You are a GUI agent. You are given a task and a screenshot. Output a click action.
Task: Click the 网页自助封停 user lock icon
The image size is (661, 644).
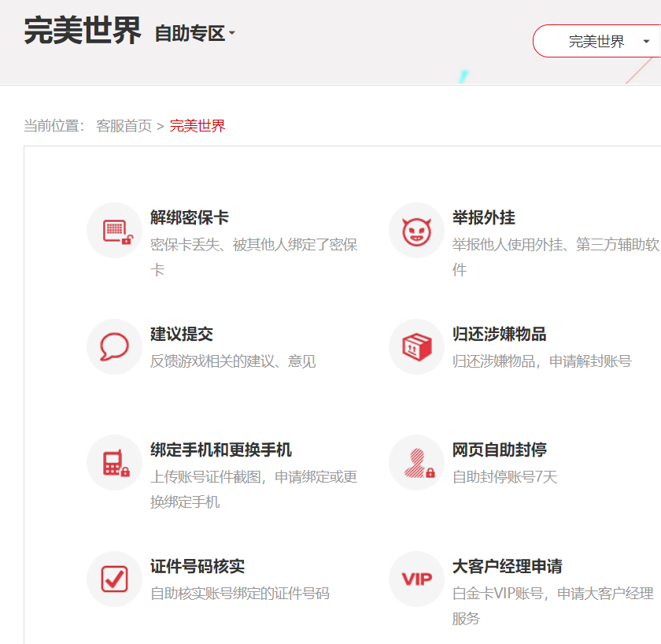tap(416, 463)
